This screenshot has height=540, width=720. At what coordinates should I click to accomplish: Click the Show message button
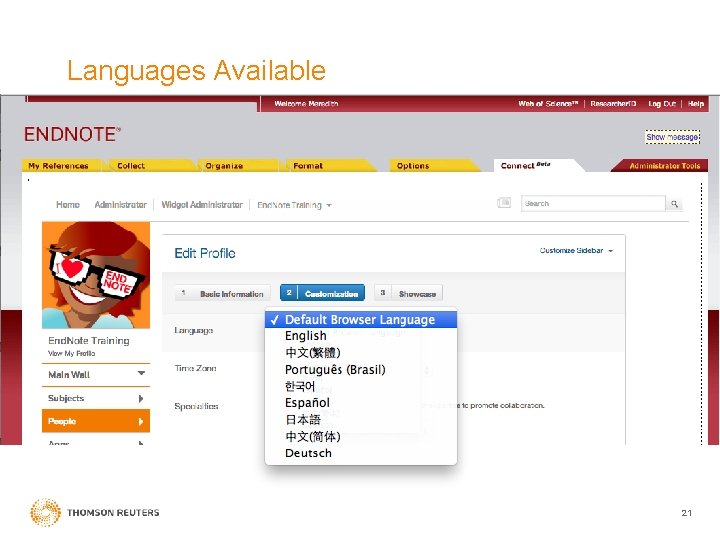tap(672, 137)
